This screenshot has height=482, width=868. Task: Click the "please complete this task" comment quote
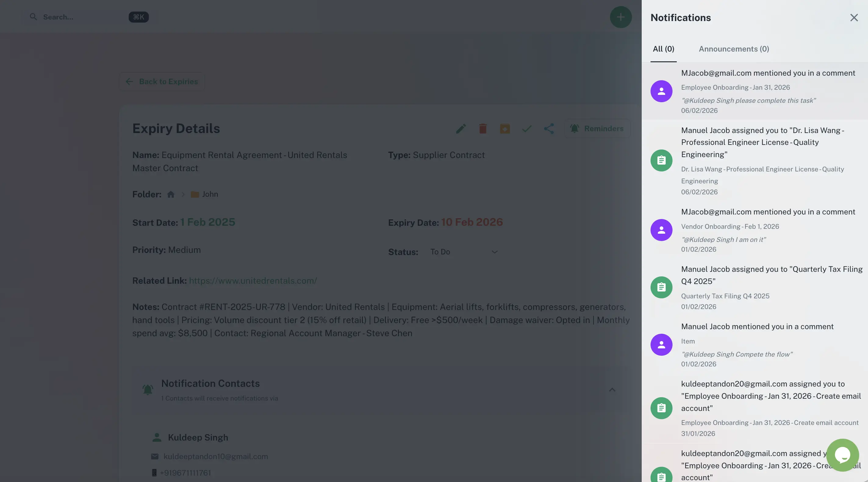[748, 100]
